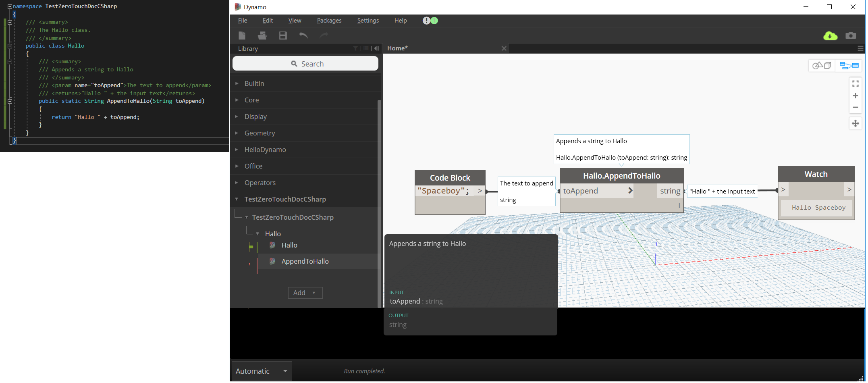The width and height of the screenshot is (868, 383).
Task: Collapse the 'Appends a string' summary comment region
Action: point(10,62)
